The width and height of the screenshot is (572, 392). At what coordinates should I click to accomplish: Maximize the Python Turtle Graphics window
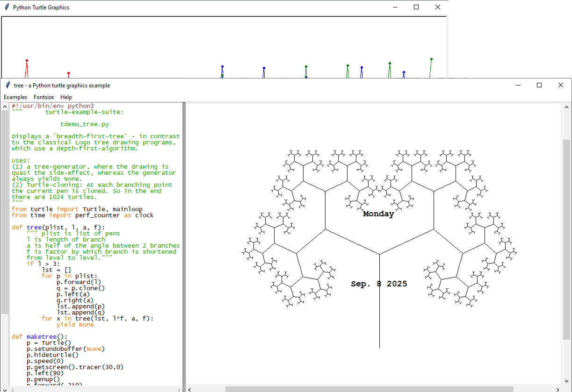click(x=416, y=7)
